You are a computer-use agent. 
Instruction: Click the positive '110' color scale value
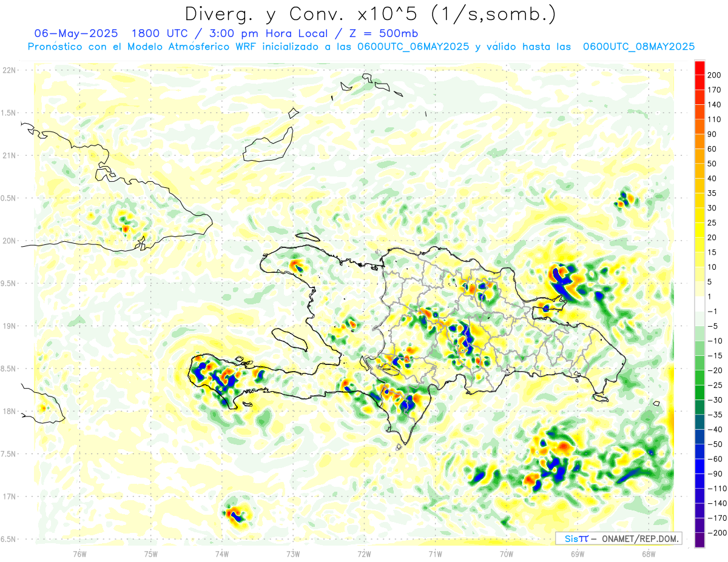(x=715, y=119)
